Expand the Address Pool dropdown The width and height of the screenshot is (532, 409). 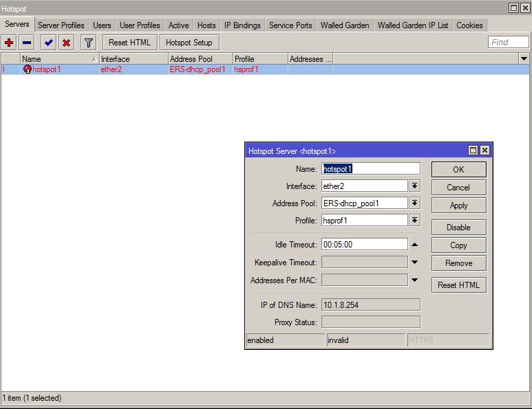(x=414, y=203)
